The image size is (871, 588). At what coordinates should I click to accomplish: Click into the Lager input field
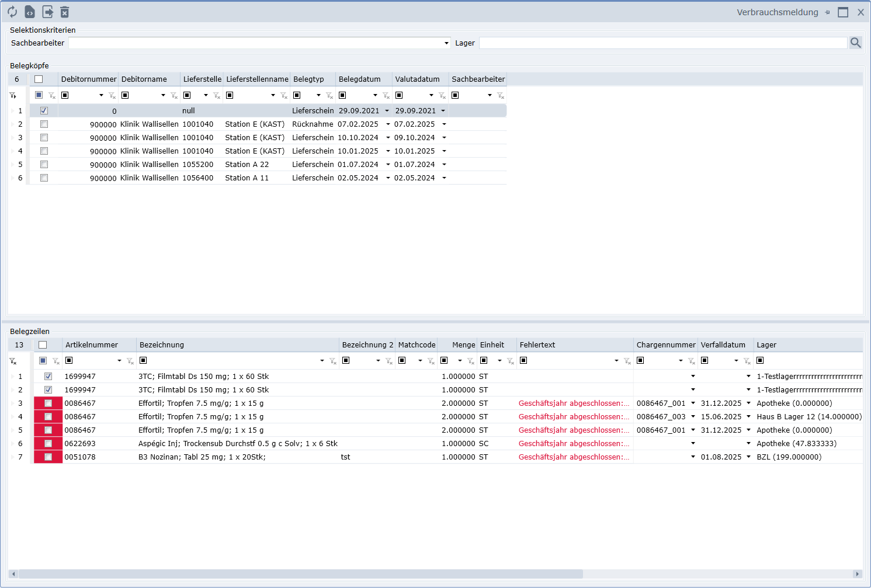pyautogui.click(x=662, y=43)
